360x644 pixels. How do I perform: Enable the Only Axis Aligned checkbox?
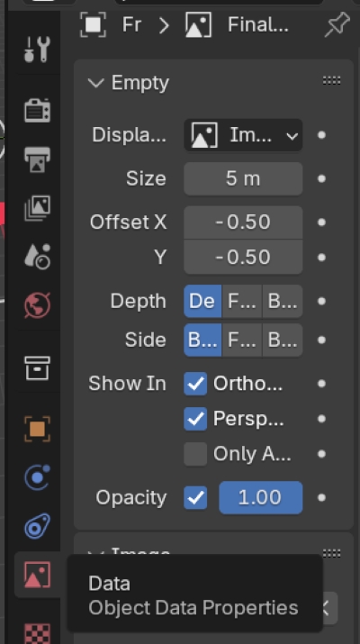(x=195, y=454)
